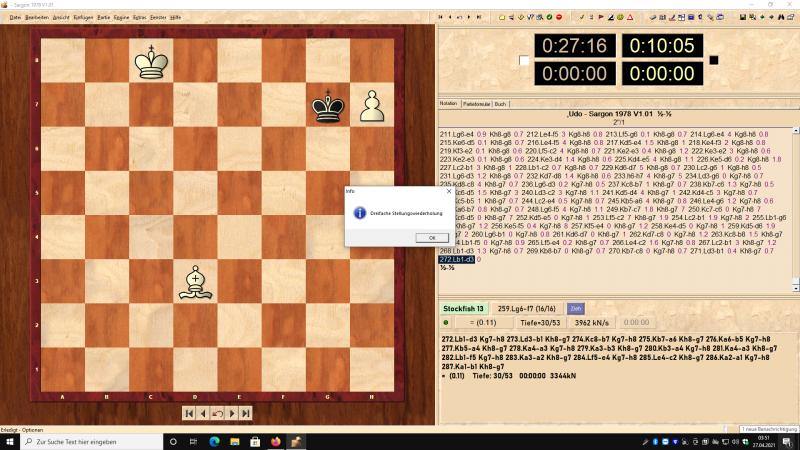Jump to the last move below board

(245, 412)
